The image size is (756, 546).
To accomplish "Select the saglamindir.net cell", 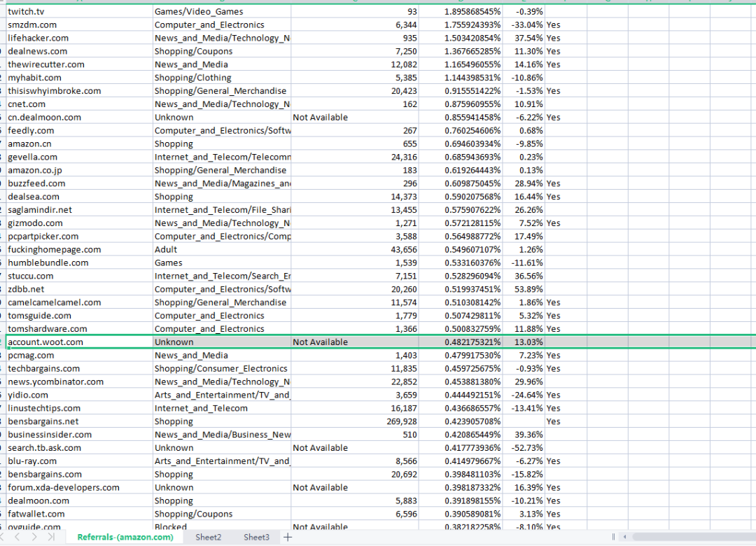I will coord(80,210).
